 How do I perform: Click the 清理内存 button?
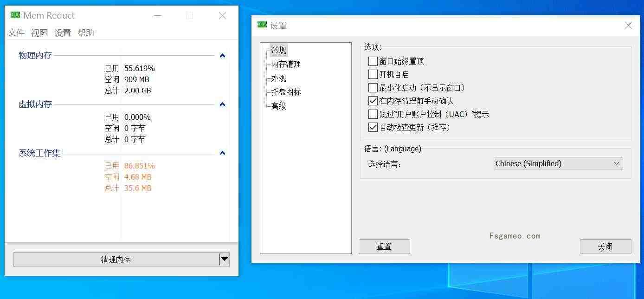coord(116,260)
